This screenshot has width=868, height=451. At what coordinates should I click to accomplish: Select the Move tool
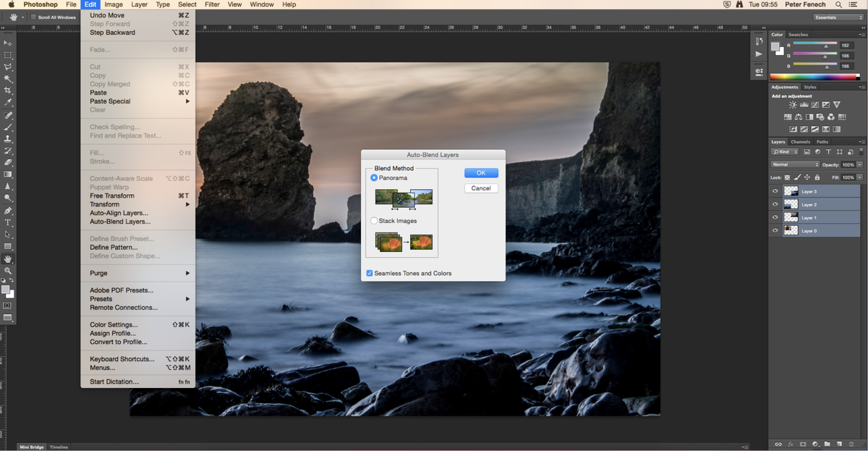tap(9, 42)
